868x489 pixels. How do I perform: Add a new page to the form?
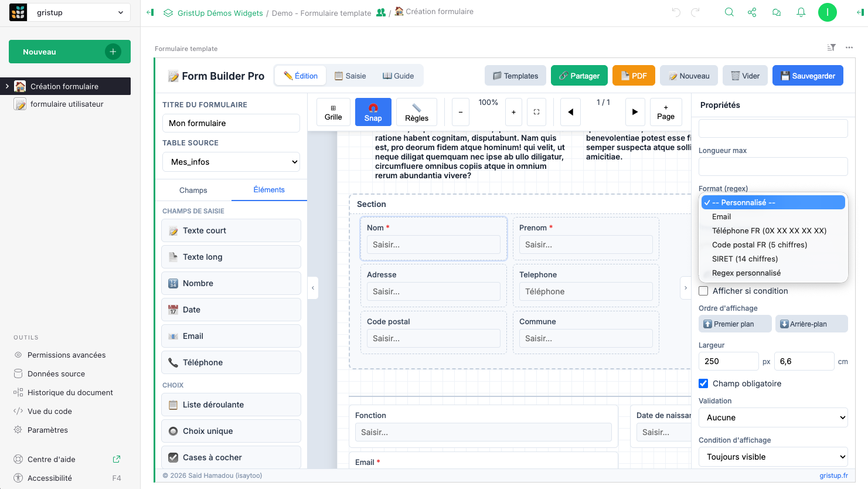pos(665,112)
